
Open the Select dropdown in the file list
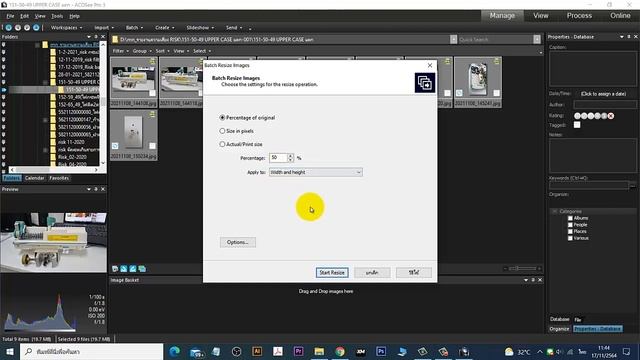202,51
